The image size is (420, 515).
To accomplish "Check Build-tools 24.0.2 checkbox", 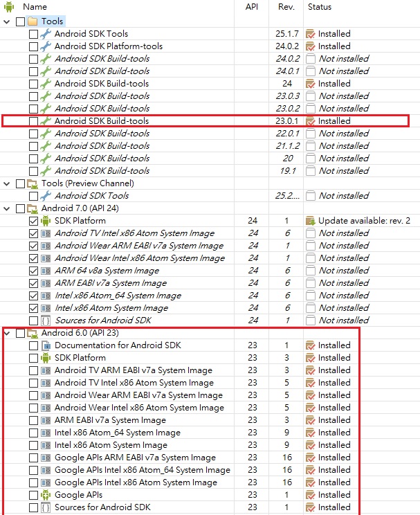I will click(33, 59).
